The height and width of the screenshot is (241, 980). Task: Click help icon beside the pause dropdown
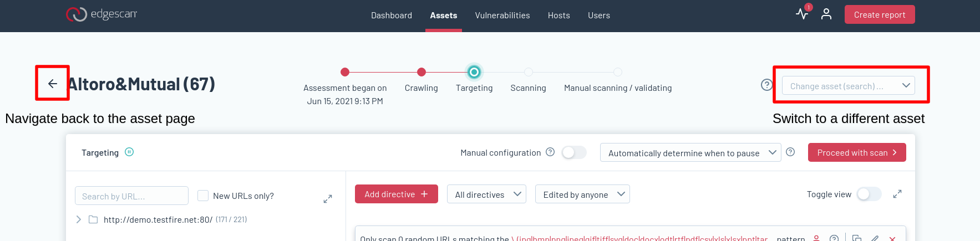(790, 152)
